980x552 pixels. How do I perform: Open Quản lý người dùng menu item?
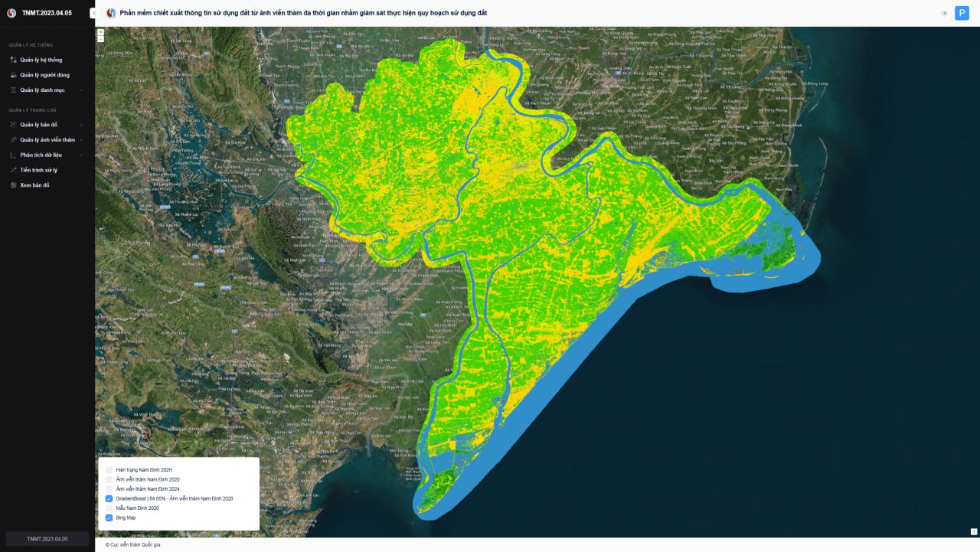44,75
